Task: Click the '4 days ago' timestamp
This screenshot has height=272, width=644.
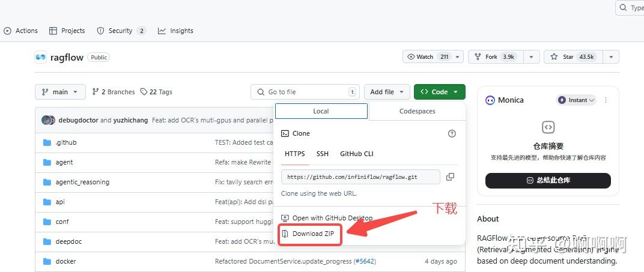Action: [441, 261]
